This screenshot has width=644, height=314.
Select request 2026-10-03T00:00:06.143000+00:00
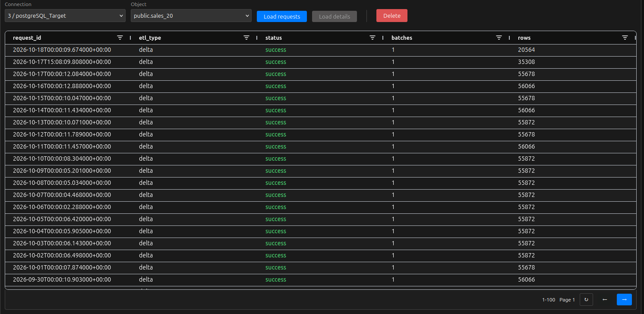pyautogui.click(x=321, y=243)
